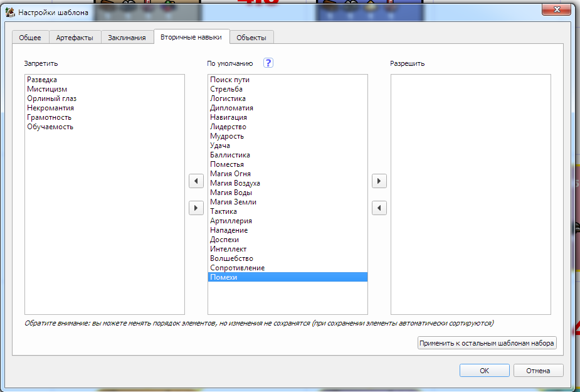580x392 pixels.
Task: Click the app icon in the title bar
Action: [x=10, y=12]
